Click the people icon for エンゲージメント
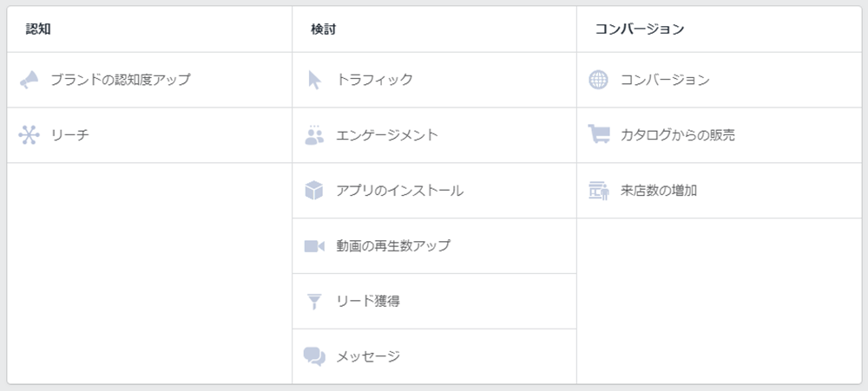868x391 pixels. (x=314, y=135)
